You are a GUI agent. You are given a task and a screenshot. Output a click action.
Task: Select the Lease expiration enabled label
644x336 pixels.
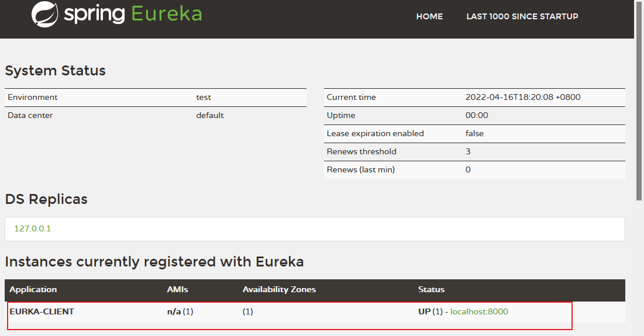(375, 133)
